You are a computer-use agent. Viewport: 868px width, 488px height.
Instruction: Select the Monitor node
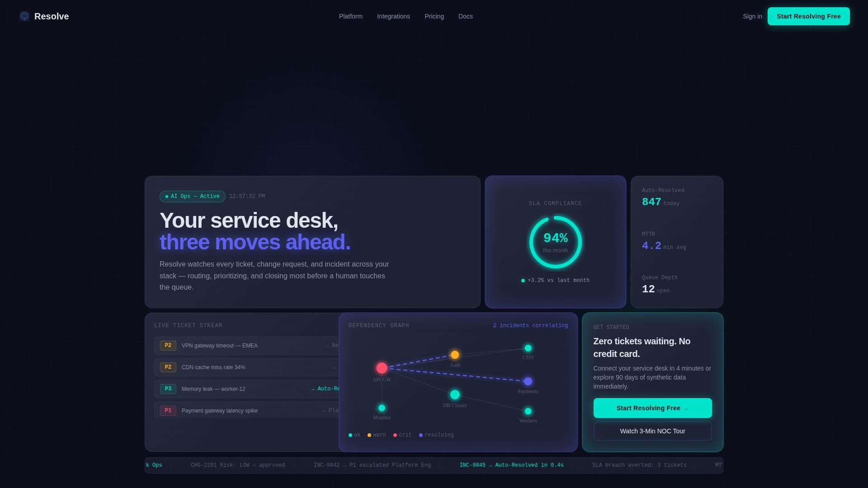[382, 408]
